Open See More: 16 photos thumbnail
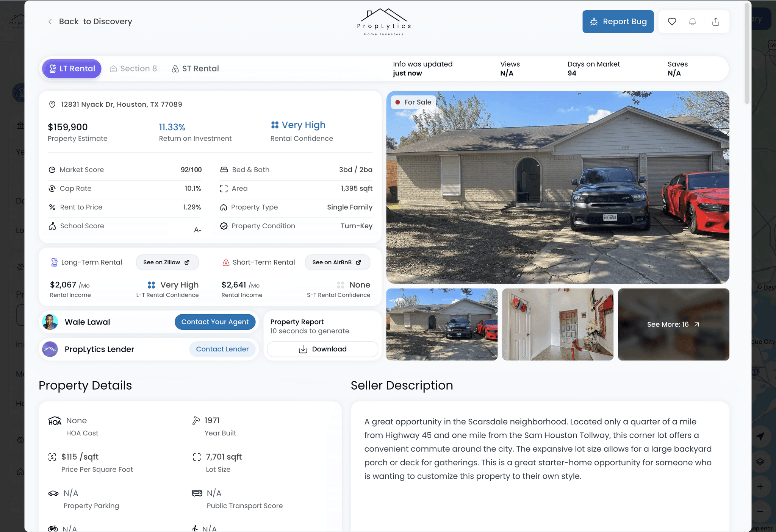This screenshot has width=776, height=532. pos(673,325)
